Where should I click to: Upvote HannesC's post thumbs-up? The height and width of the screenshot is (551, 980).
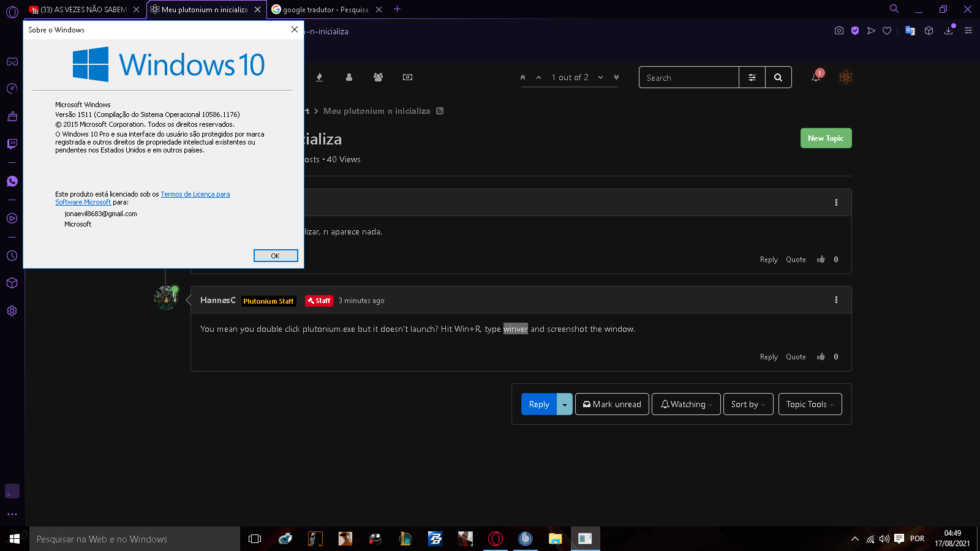coord(821,356)
